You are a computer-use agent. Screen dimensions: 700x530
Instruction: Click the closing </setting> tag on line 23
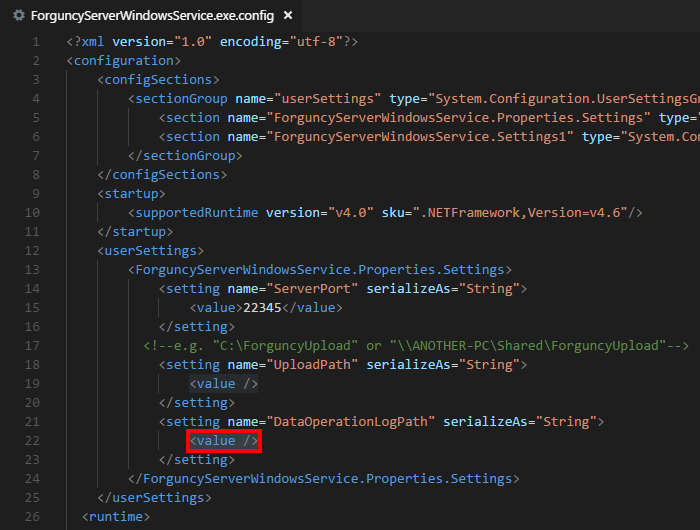point(197,460)
